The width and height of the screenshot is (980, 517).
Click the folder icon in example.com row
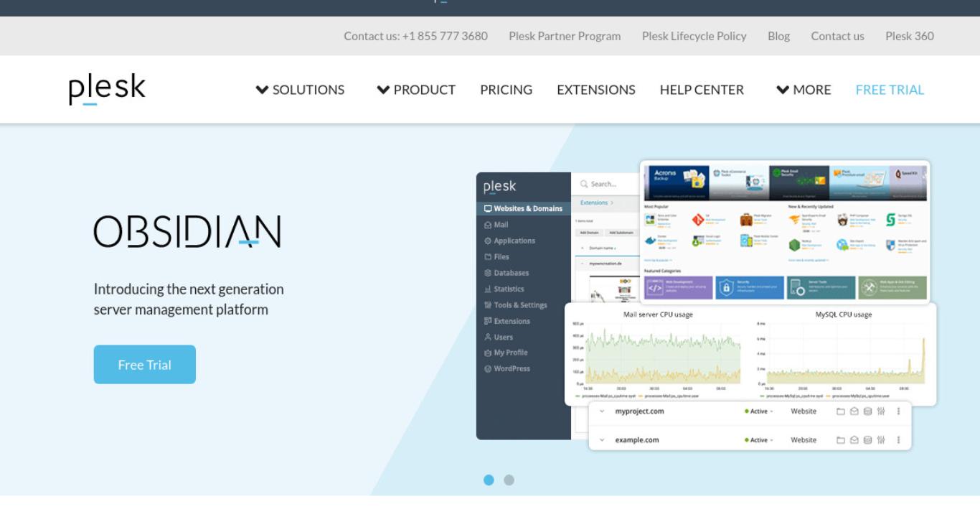841,440
